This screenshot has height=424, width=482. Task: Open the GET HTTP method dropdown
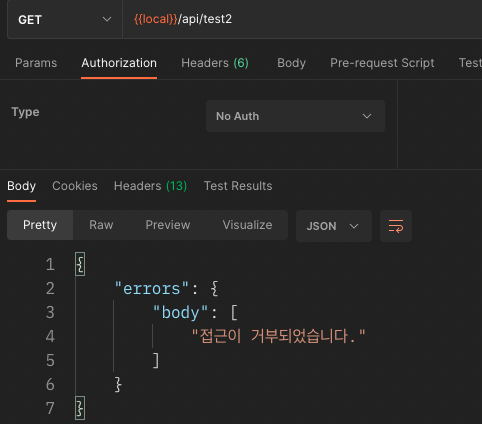coord(65,20)
